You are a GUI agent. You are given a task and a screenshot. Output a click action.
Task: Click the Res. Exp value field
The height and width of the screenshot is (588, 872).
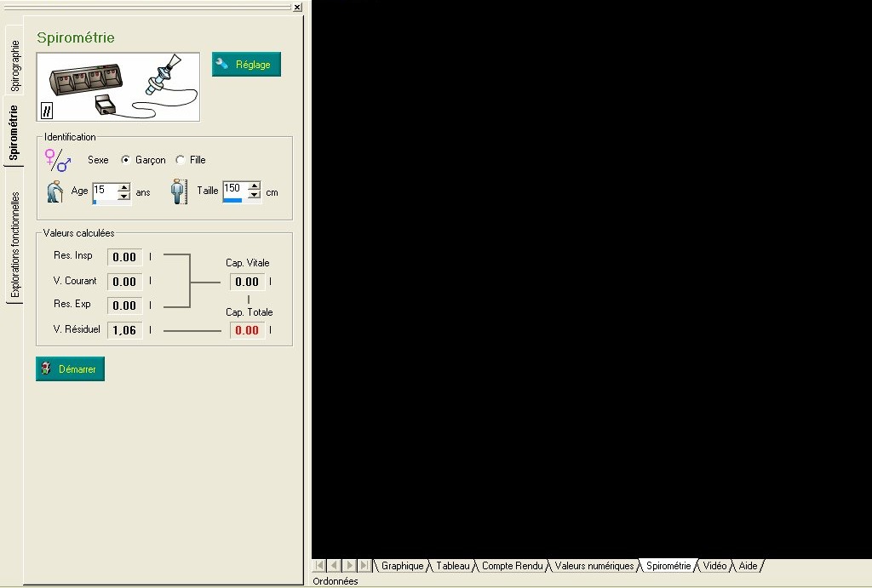(x=124, y=305)
